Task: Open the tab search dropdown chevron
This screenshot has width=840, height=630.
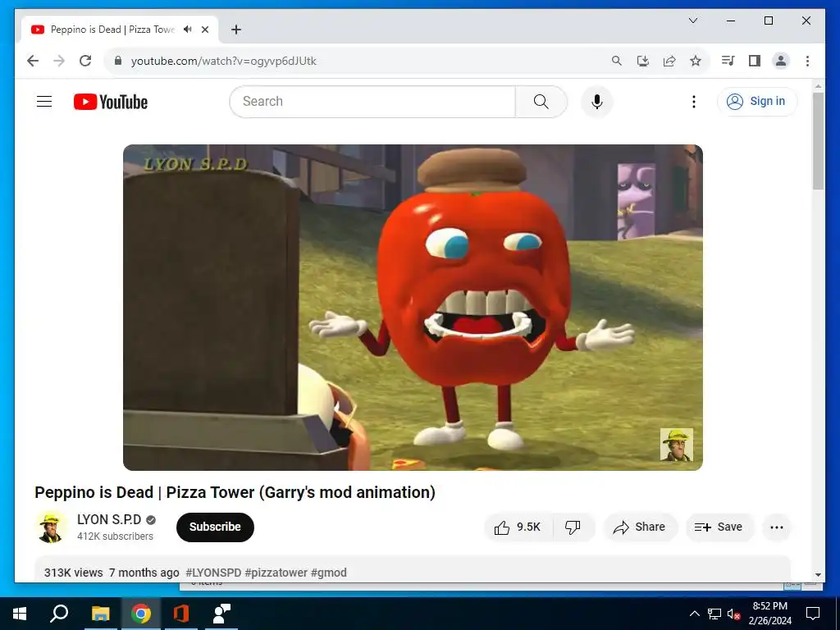Action: pyautogui.click(x=692, y=21)
